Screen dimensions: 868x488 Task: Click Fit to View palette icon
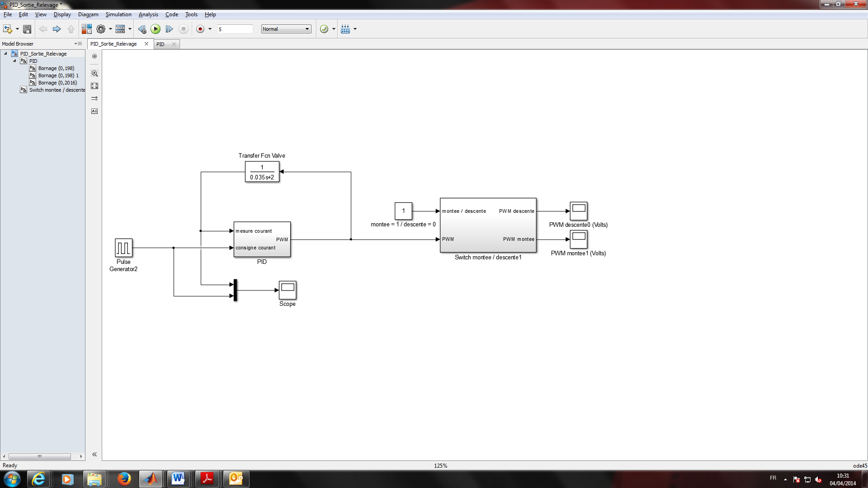[94, 86]
